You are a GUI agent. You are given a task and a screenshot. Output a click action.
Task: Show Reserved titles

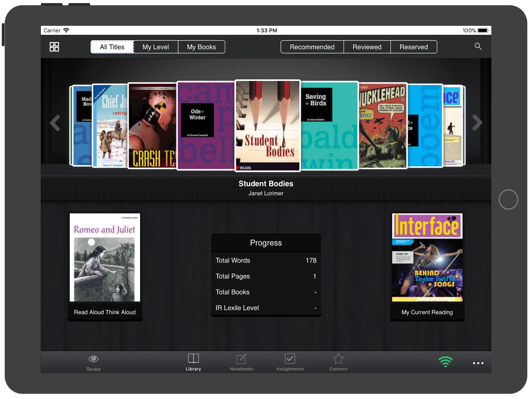tap(413, 47)
